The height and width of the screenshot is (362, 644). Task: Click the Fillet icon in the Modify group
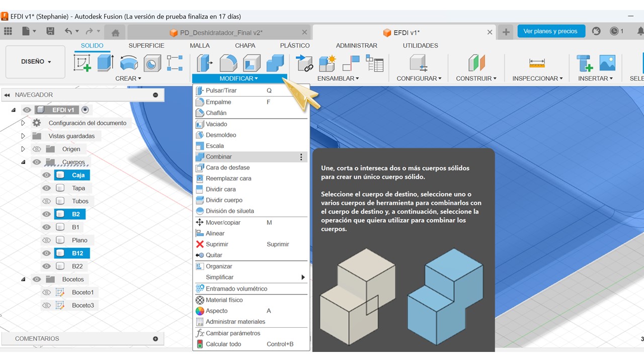pyautogui.click(x=228, y=63)
